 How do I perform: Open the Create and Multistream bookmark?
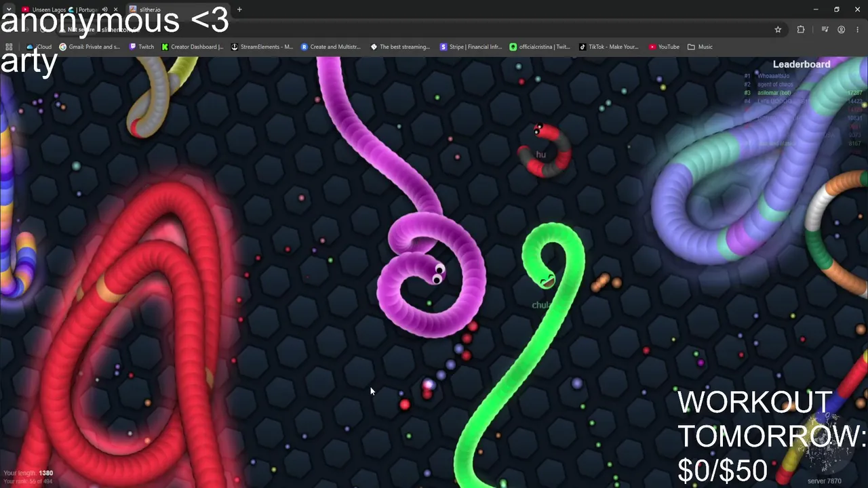(x=331, y=47)
